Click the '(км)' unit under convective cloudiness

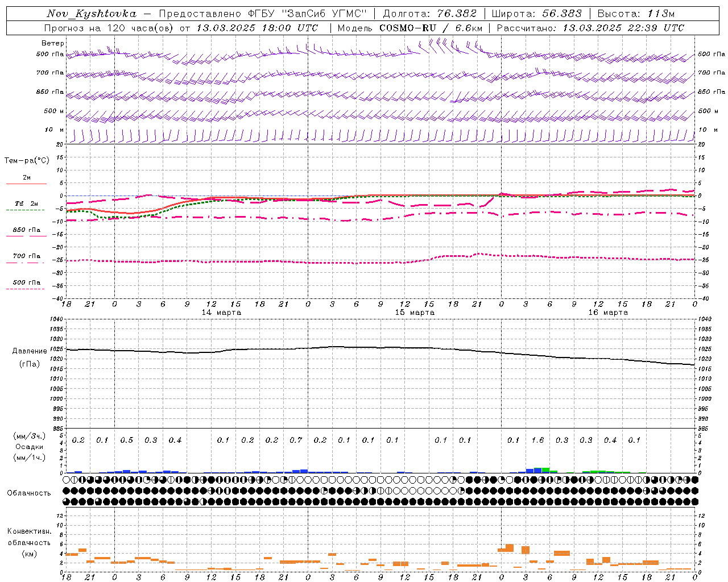(30, 554)
